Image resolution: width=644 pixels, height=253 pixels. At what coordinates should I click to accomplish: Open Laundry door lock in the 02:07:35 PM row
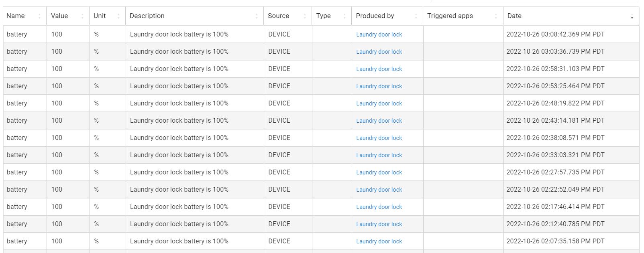click(x=379, y=241)
